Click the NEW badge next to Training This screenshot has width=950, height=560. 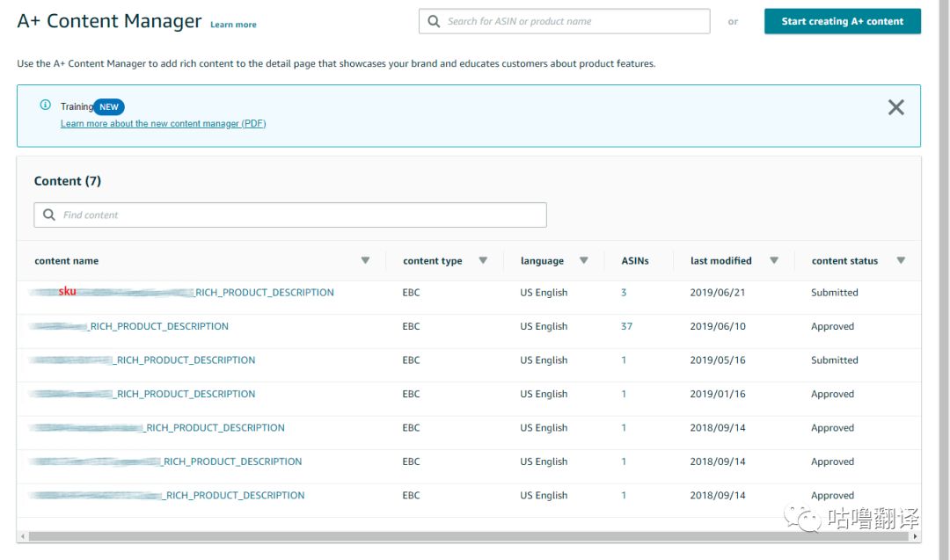(109, 107)
